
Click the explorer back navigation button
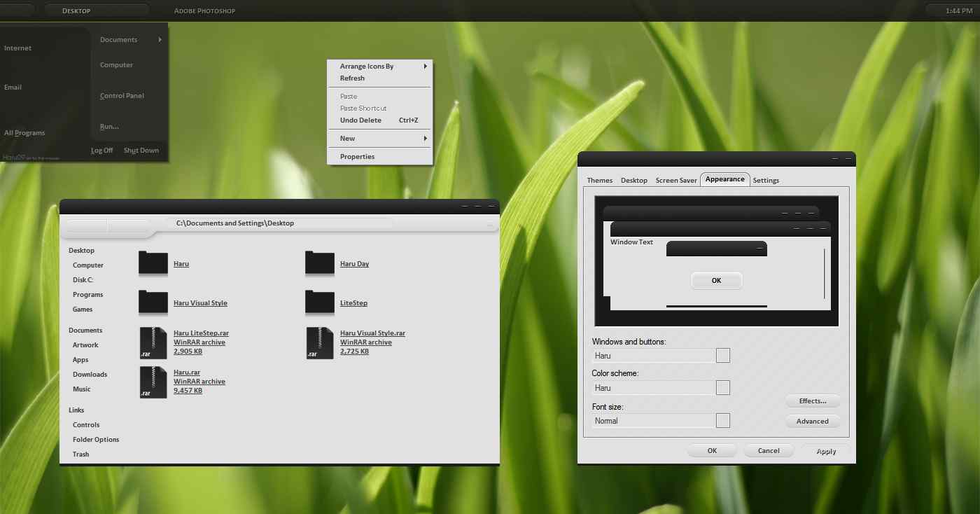85,225
